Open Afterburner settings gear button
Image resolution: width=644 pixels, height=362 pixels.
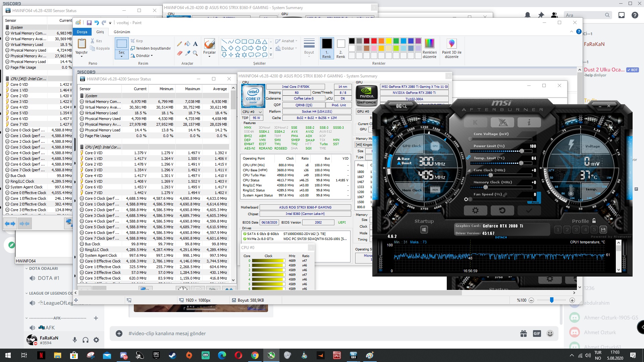pyautogui.click(x=475, y=210)
